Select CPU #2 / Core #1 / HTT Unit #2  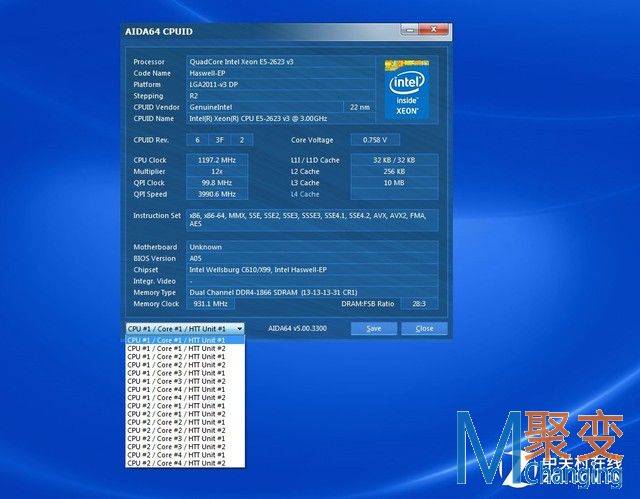185,414
